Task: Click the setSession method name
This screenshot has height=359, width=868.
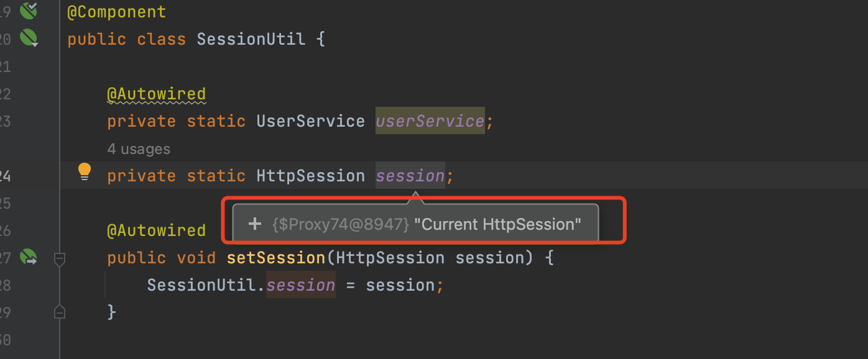Action: click(x=275, y=257)
